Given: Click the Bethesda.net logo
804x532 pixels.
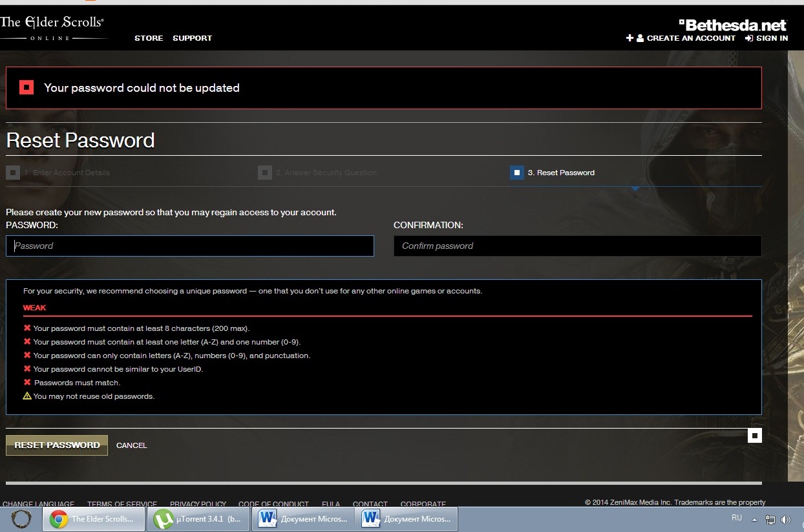Looking at the screenshot, I should pos(733,25).
